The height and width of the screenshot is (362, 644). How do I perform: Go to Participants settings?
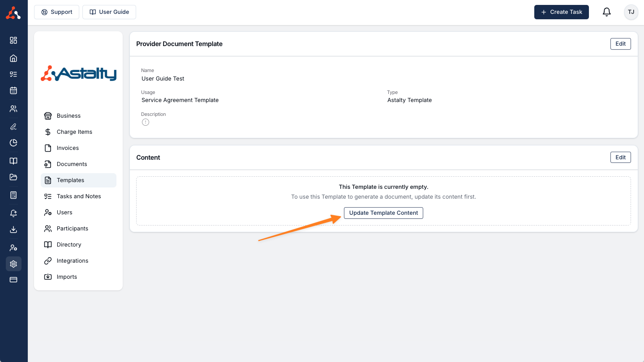(78, 229)
